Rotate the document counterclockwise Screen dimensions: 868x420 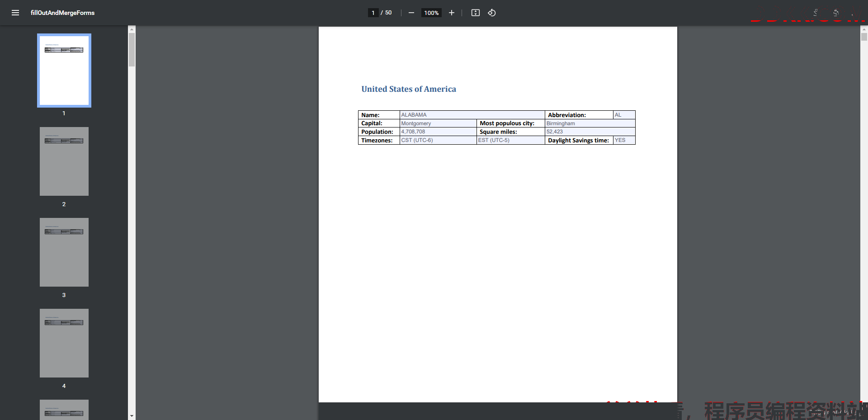pyautogui.click(x=492, y=13)
